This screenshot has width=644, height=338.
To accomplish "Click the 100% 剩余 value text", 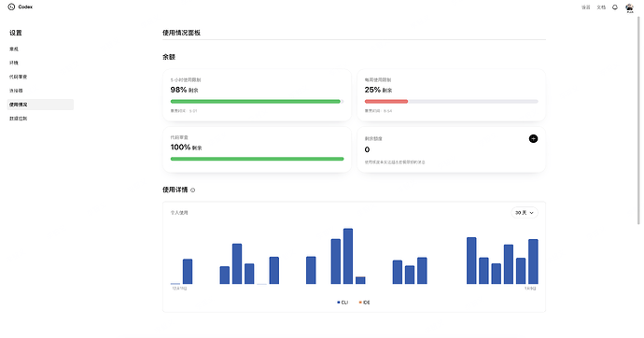I will pyautogui.click(x=186, y=148).
